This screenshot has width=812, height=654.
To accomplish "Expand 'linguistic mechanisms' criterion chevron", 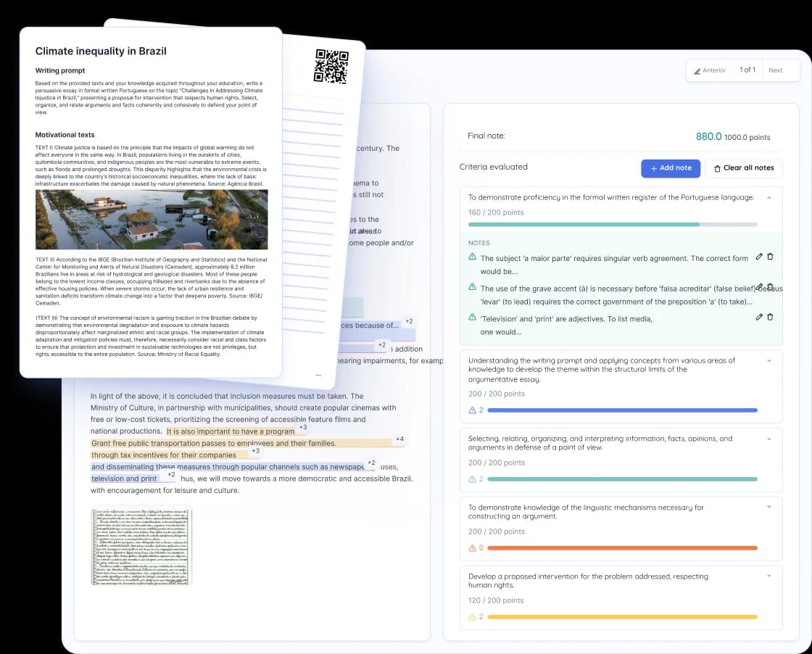I will tap(769, 507).
